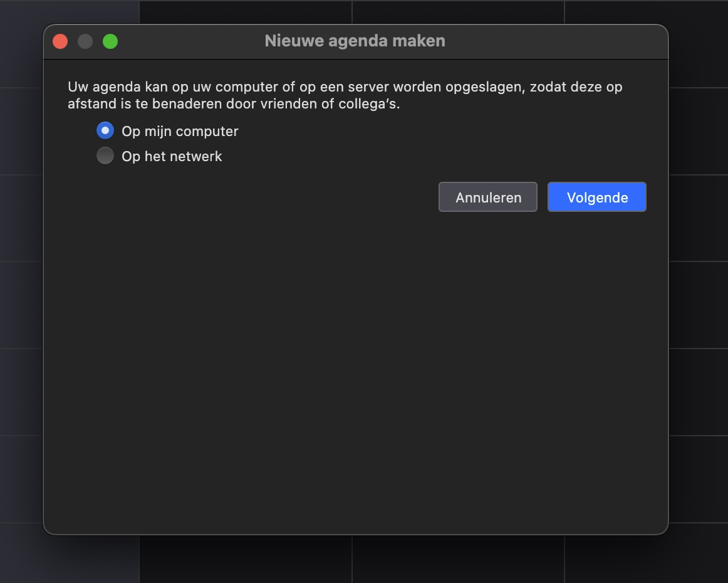Viewport: 728px width, 583px height.
Task: Click the green zoom window button
Action: (x=110, y=41)
